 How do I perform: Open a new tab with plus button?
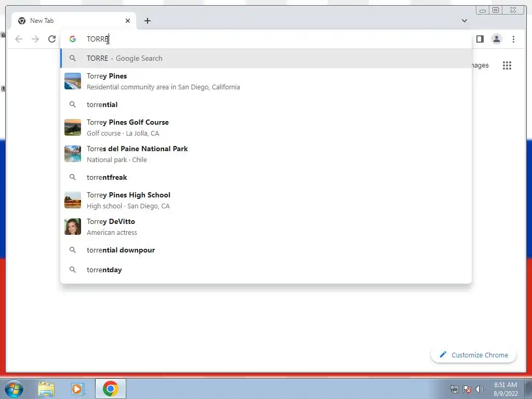coord(147,21)
